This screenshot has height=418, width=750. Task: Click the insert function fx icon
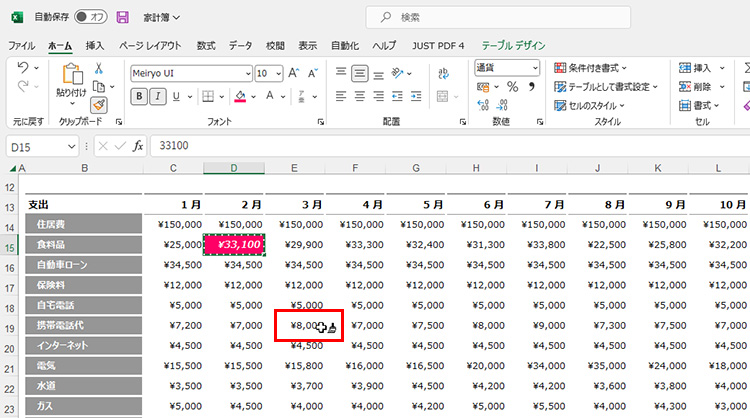(x=138, y=146)
